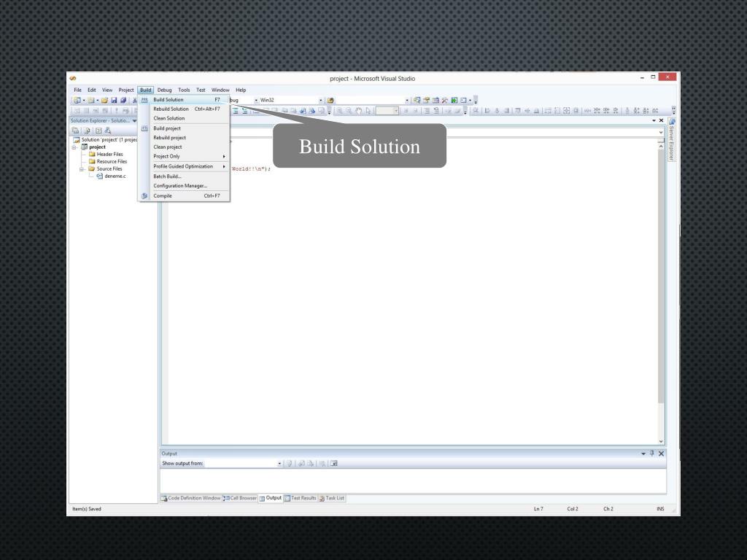Screen dimensions: 747x560
Task: Open the editor active files dropdown arrow
Action: (x=654, y=120)
